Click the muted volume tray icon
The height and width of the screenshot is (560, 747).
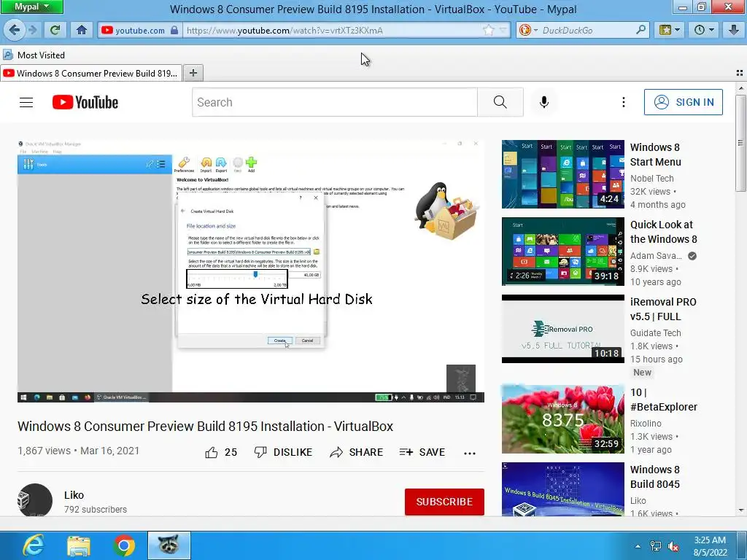click(x=673, y=546)
